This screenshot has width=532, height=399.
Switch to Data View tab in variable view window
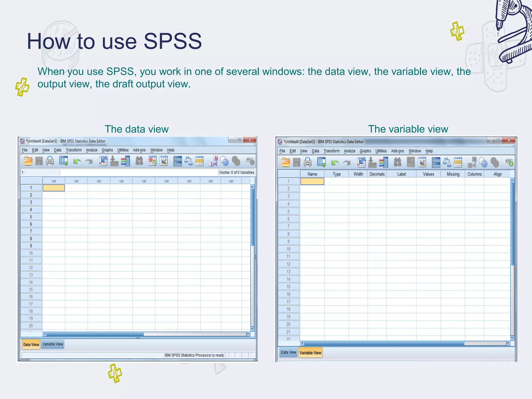click(288, 352)
